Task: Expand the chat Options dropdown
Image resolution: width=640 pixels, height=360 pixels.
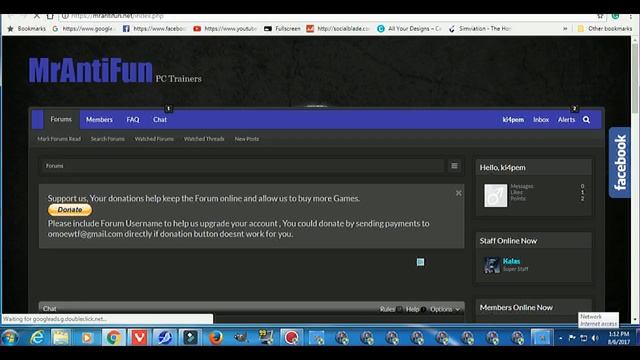Action: pyautogui.click(x=444, y=309)
